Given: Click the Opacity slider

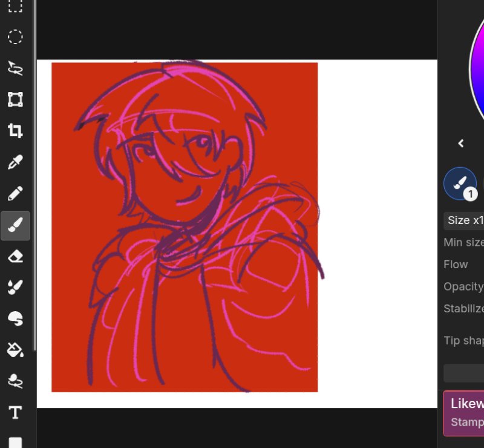Looking at the screenshot, I should click(463, 287).
